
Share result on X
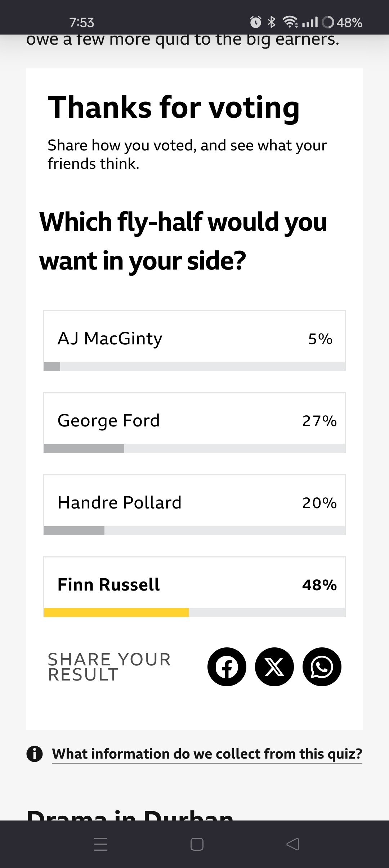click(x=274, y=667)
